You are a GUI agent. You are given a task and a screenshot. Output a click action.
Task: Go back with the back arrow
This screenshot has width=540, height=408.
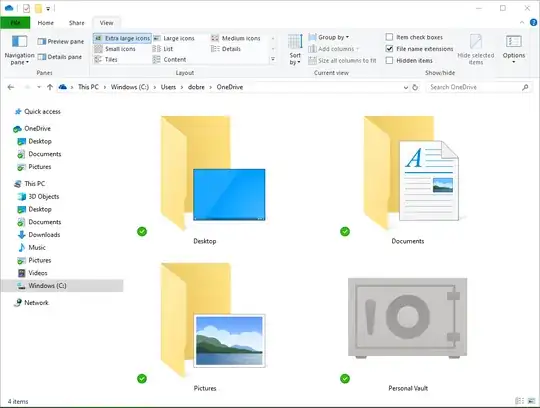pyautogui.click(x=11, y=87)
